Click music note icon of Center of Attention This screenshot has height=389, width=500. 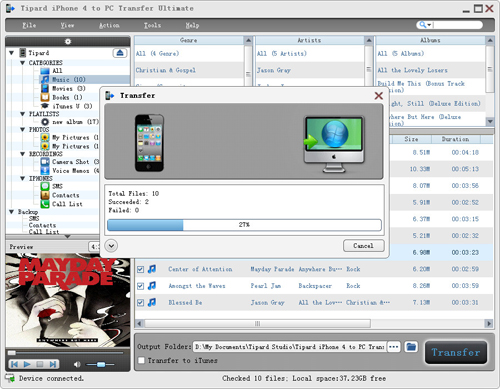coord(152,269)
